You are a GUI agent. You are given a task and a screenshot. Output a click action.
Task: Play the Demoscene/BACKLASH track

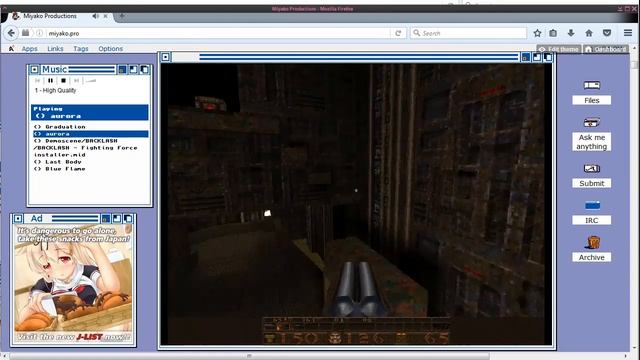tap(85, 148)
